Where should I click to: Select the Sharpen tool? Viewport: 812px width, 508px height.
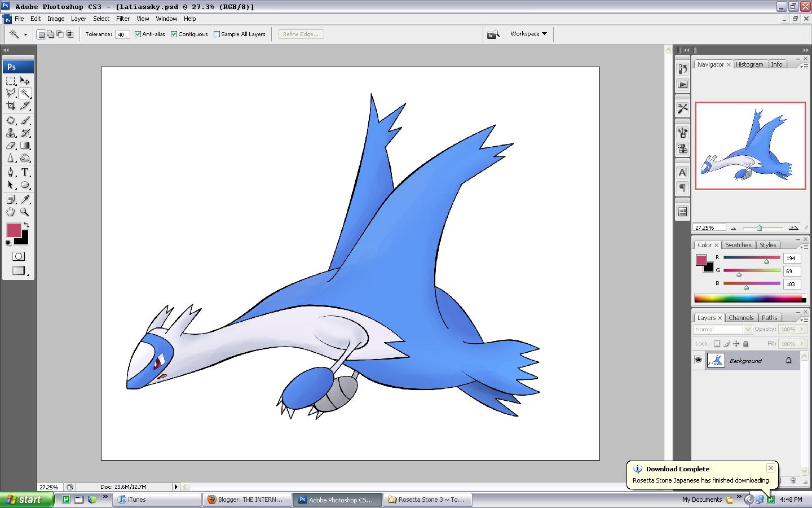click(x=11, y=157)
